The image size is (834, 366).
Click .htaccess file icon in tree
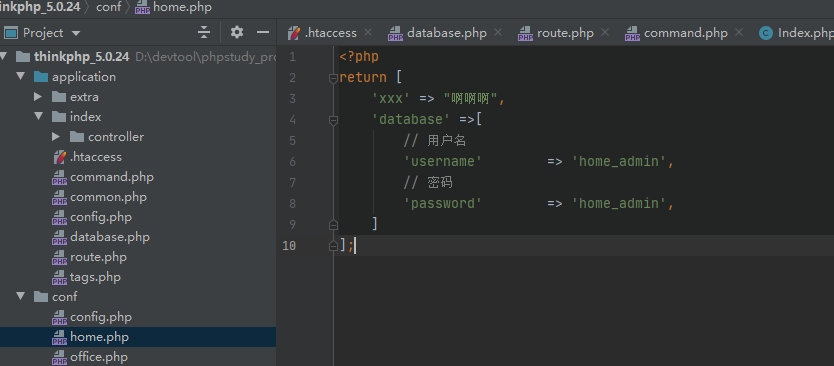(59, 157)
